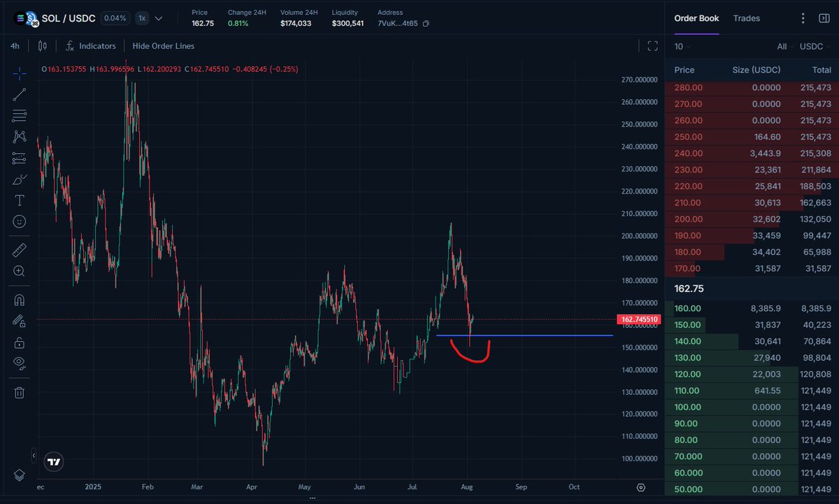Click the SOL / USDC token pair icon

(x=28, y=18)
